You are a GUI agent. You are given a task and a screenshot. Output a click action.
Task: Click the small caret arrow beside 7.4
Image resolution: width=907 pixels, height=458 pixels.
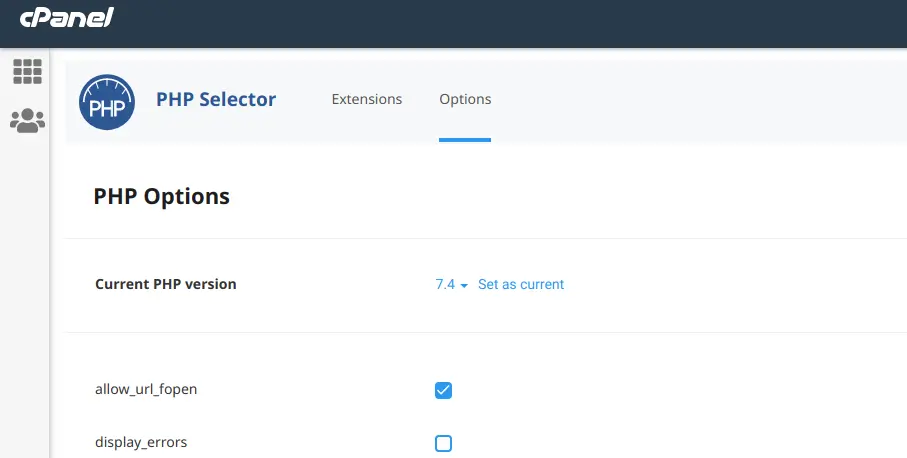tap(464, 286)
